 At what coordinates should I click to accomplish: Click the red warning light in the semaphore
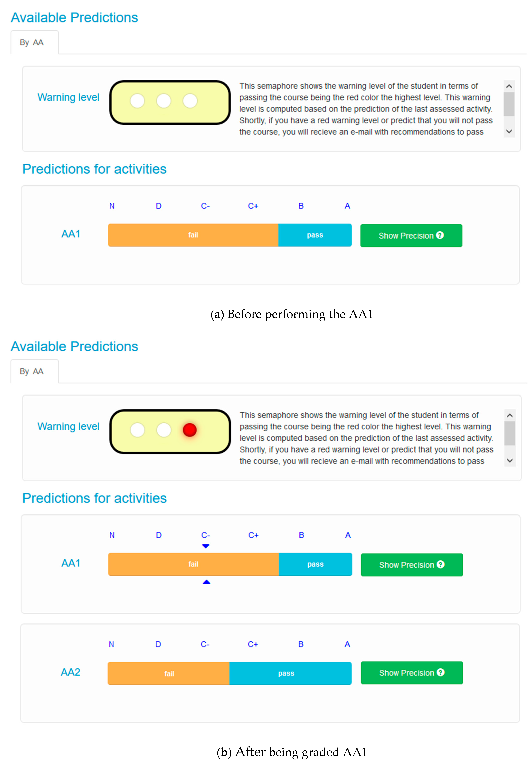190,430
